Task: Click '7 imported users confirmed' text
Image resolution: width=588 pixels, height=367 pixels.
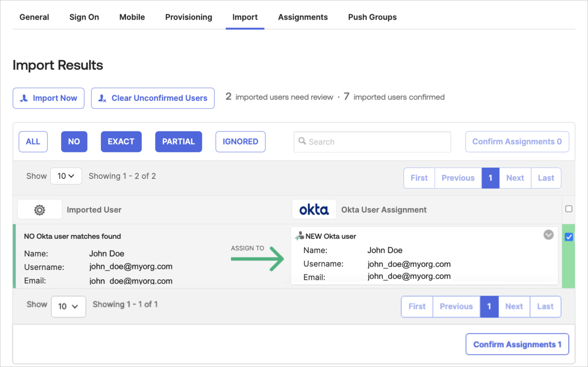Action: [x=394, y=97]
